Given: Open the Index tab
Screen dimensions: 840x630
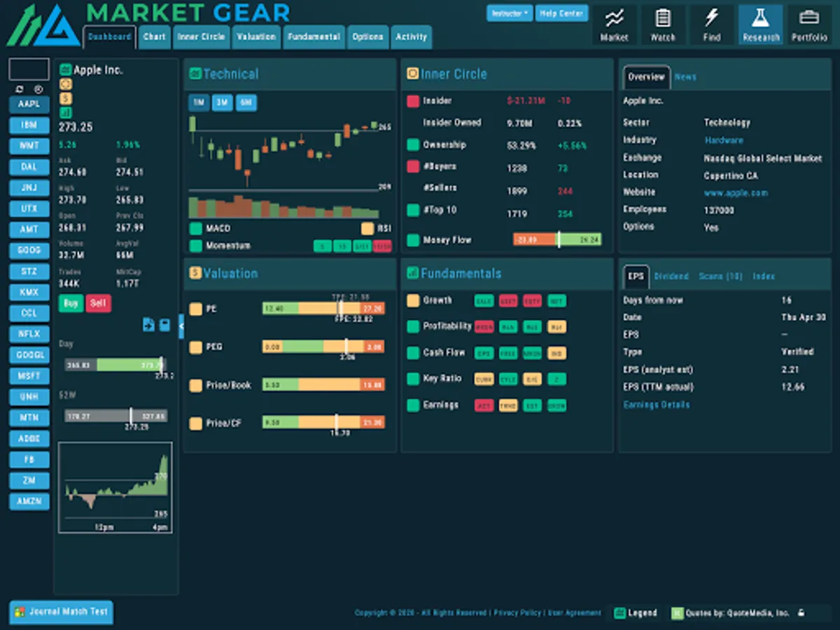Looking at the screenshot, I should click(x=764, y=276).
